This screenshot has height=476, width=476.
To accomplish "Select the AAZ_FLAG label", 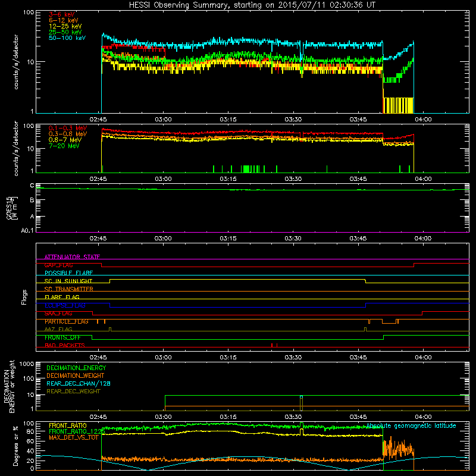I will (58, 330).
